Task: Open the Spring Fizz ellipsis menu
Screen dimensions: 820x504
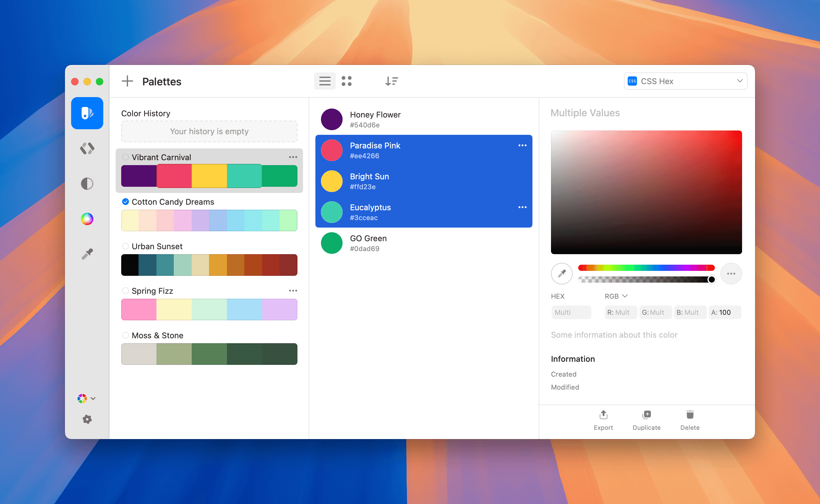Action: (293, 290)
